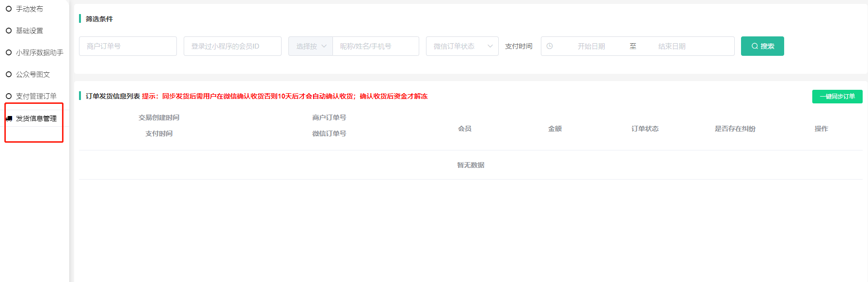Open 手动发布 sidebar menu item
Viewport: 868px width, 282px height.
30,9
